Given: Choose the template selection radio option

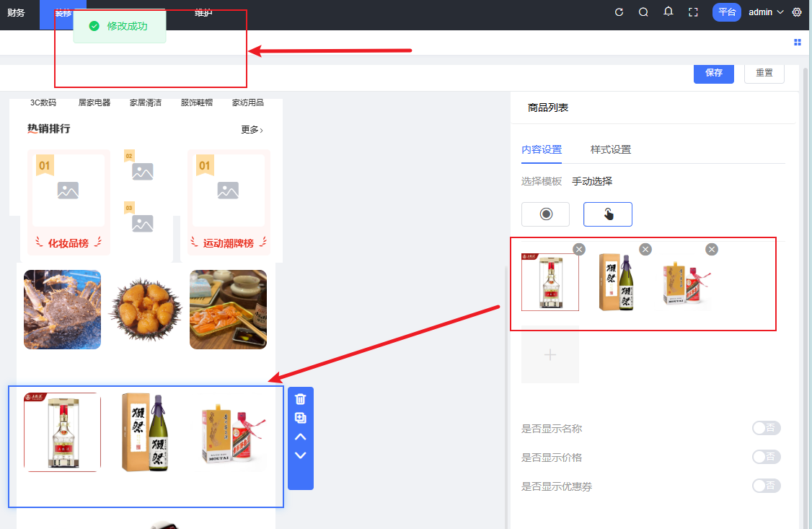Looking at the screenshot, I should point(546,214).
